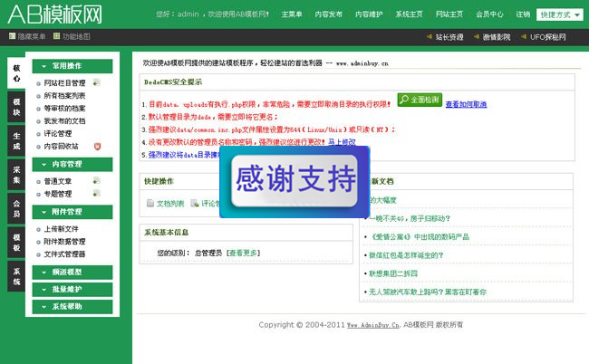This screenshot has width=589, height=364.
Task: Open 微情影院 link in dark bar
Action: (497, 37)
